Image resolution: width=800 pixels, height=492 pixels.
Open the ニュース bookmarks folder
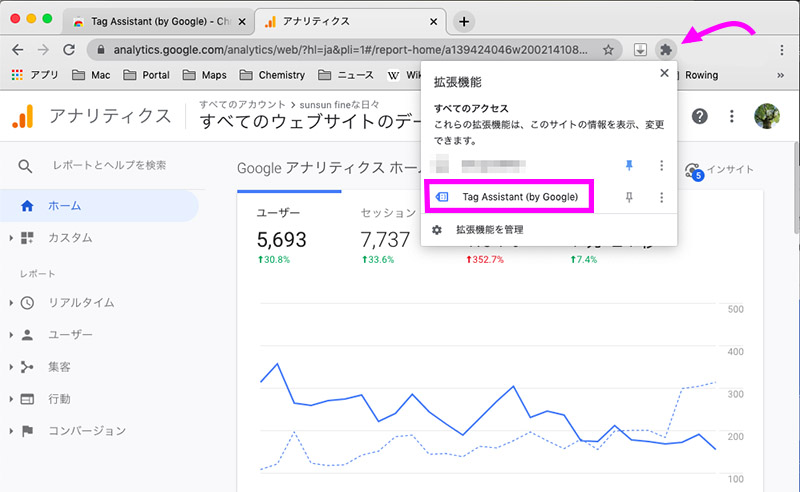[x=346, y=75]
